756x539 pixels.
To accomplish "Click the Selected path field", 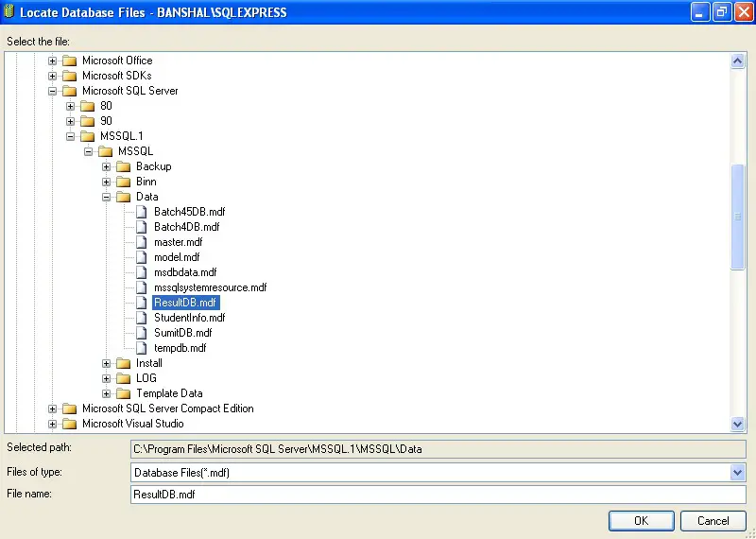I will click(438, 449).
